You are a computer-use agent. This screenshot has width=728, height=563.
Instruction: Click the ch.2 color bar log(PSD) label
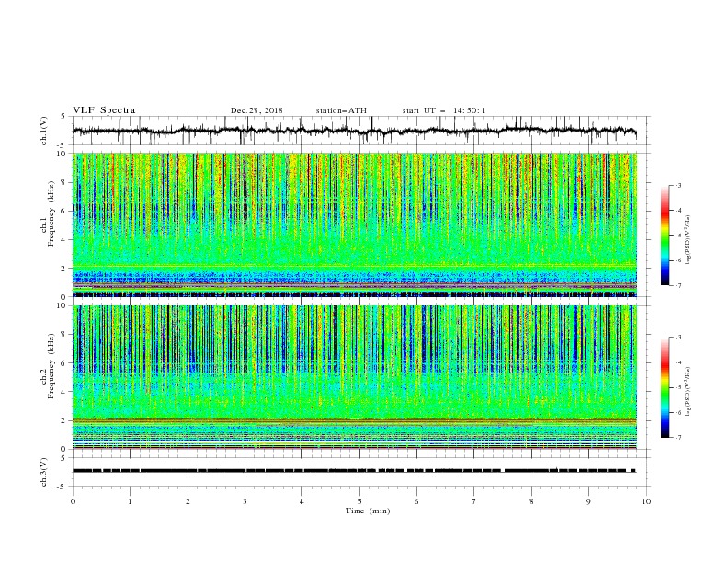tap(688, 391)
